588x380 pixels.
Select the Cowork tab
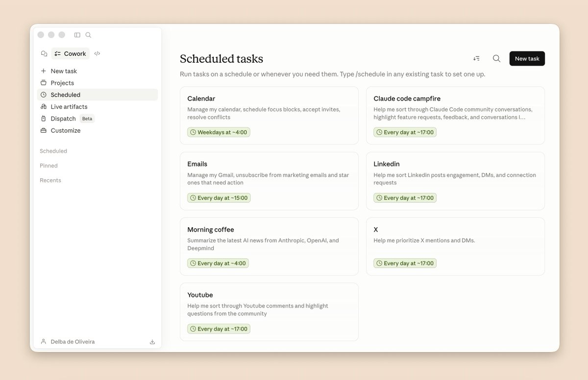pyautogui.click(x=70, y=53)
